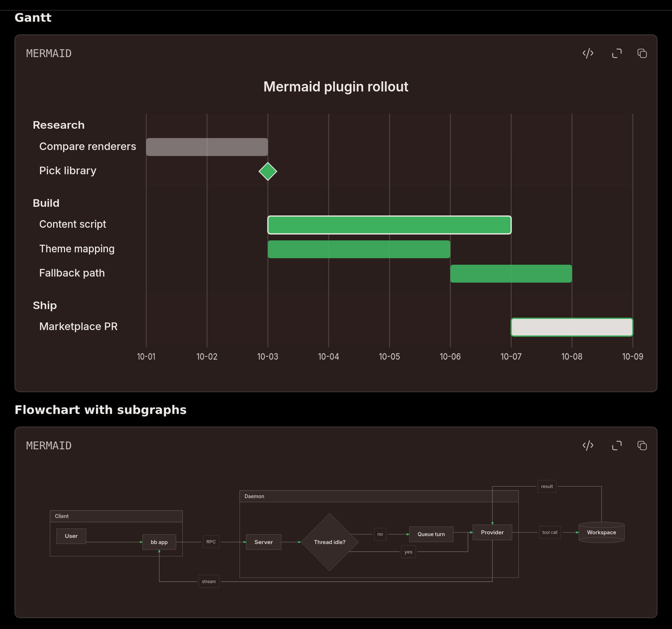The image size is (672, 629).
Task: Show source code of the flowchart diagram
Action: pyautogui.click(x=588, y=446)
